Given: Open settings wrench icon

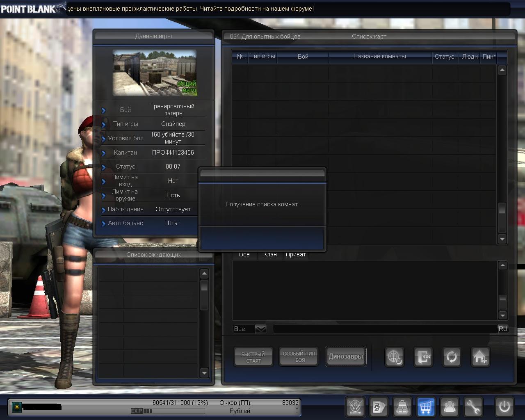Looking at the screenshot, I should tap(473, 407).
